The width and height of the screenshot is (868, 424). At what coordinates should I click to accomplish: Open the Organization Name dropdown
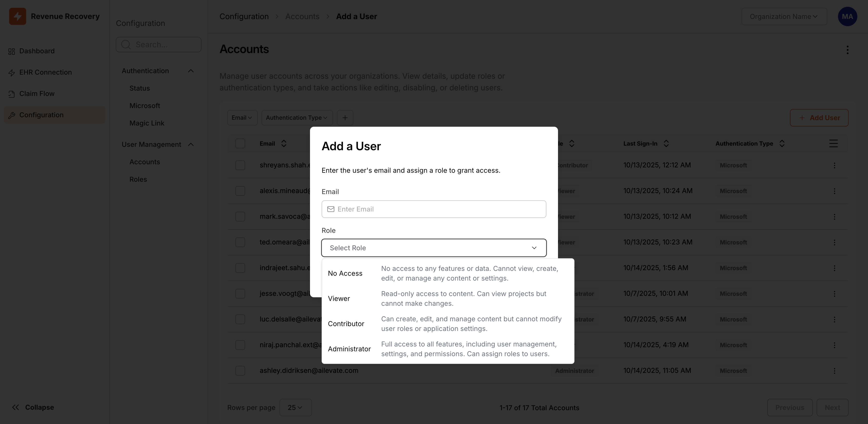pyautogui.click(x=784, y=16)
